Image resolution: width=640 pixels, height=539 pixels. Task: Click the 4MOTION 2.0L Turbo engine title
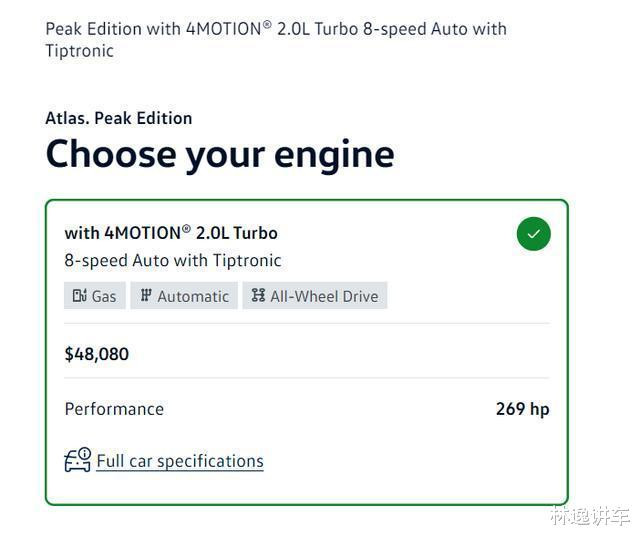click(171, 233)
